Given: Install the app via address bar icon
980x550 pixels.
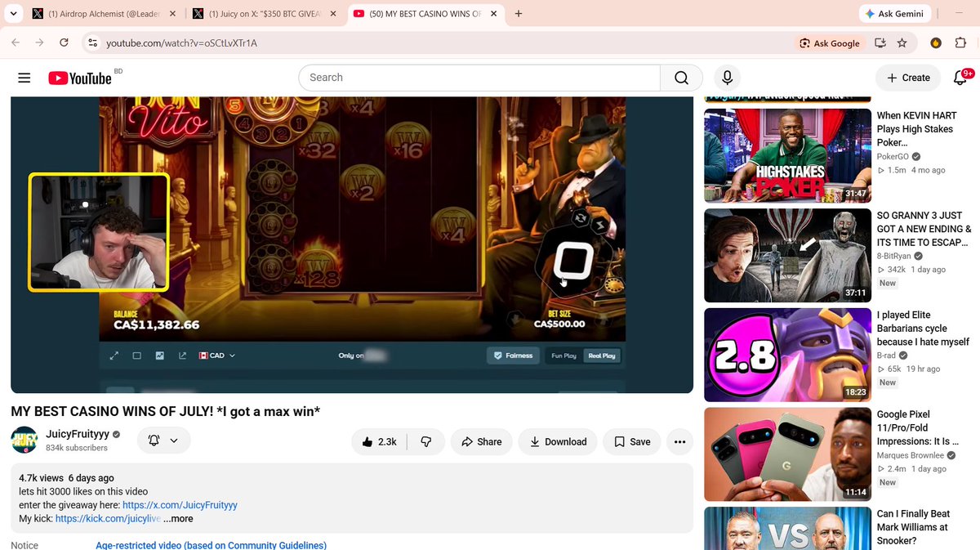Looking at the screenshot, I should pyautogui.click(x=880, y=42).
